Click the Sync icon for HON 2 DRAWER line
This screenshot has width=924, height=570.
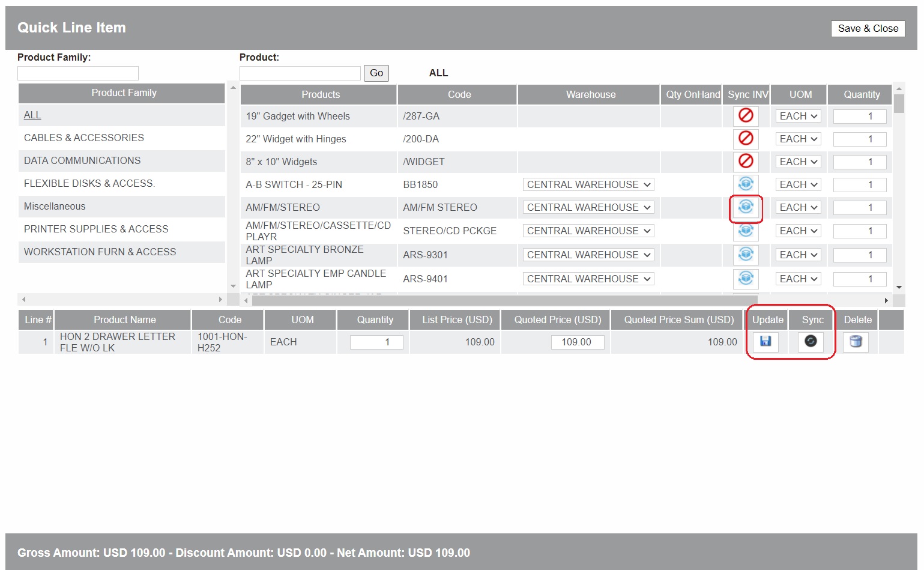coord(811,342)
